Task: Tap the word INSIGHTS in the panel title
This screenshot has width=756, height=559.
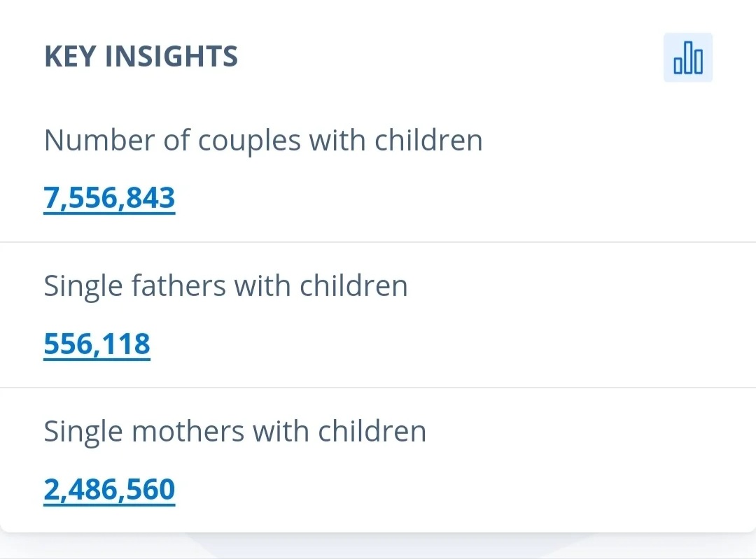Action: coord(171,57)
